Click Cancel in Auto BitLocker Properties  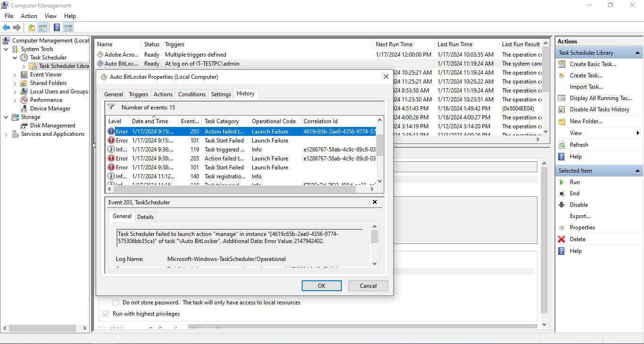(x=368, y=286)
